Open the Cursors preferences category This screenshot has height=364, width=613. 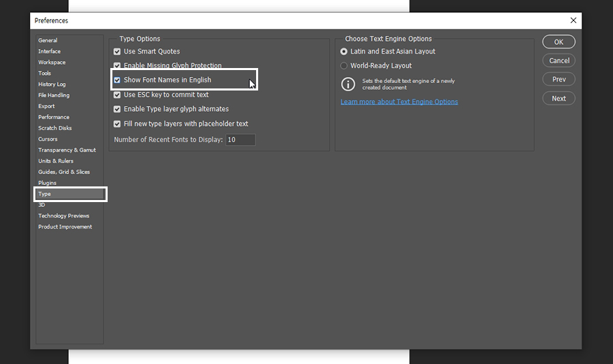48,139
